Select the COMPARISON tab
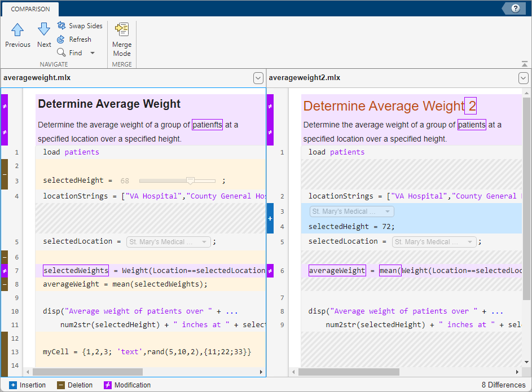 tap(30, 9)
